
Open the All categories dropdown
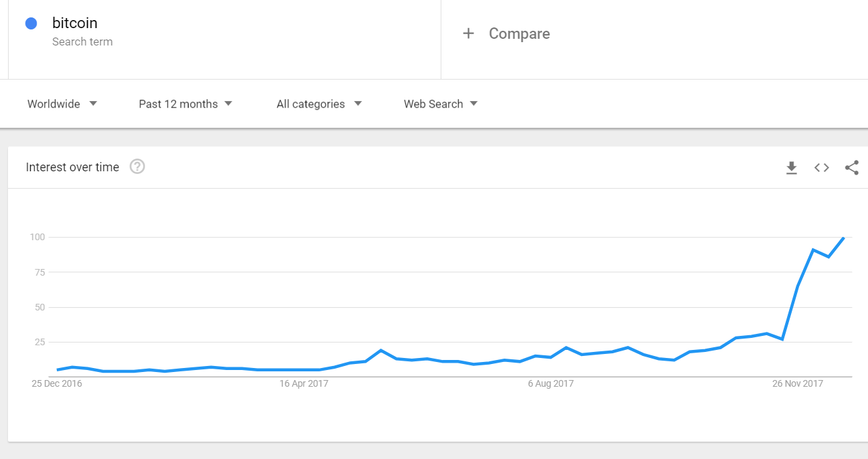coord(319,104)
